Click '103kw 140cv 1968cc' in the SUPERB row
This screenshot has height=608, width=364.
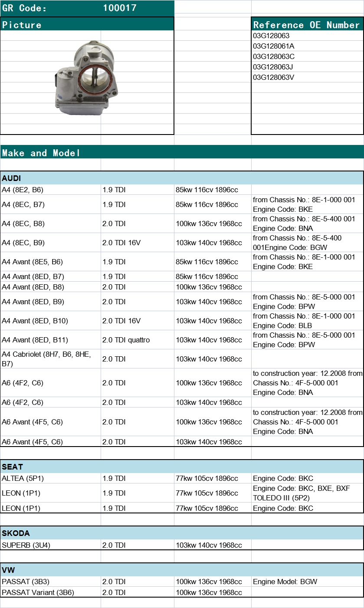click(213, 545)
